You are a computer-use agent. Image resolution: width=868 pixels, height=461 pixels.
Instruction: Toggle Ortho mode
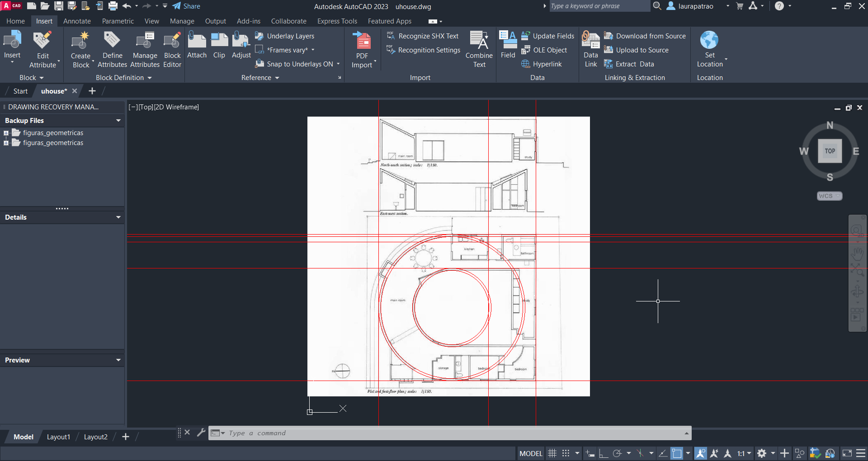(604, 453)
